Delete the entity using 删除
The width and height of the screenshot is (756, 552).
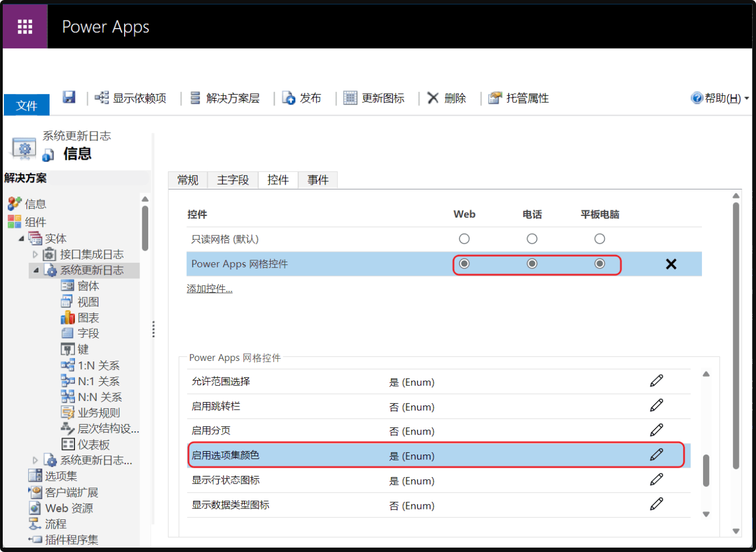pos(447,98)
